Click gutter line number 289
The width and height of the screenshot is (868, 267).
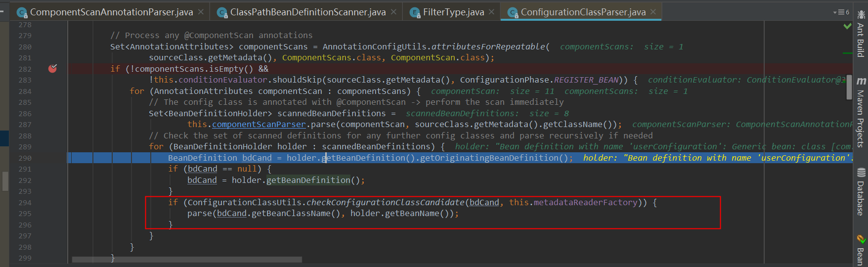pyautogui.click(x=25, y=147)
